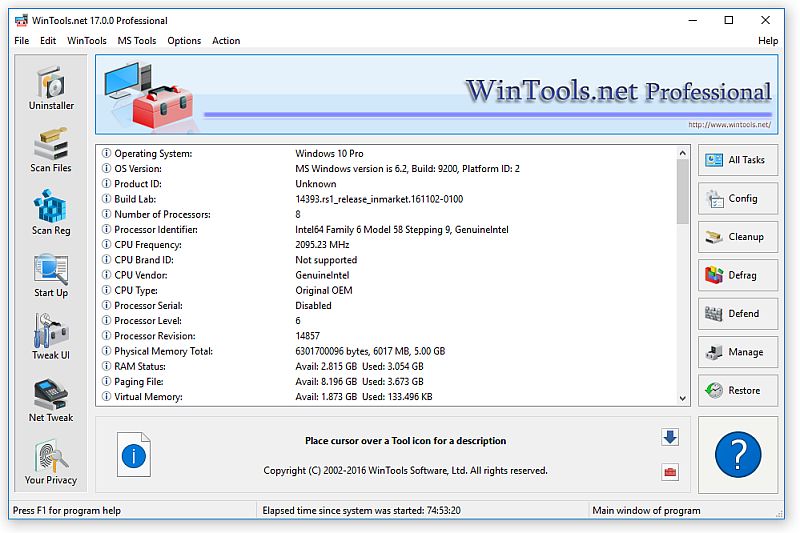Open the Tweak UI tool
Screen dimensions: 800x533
[x=51, y=338]
